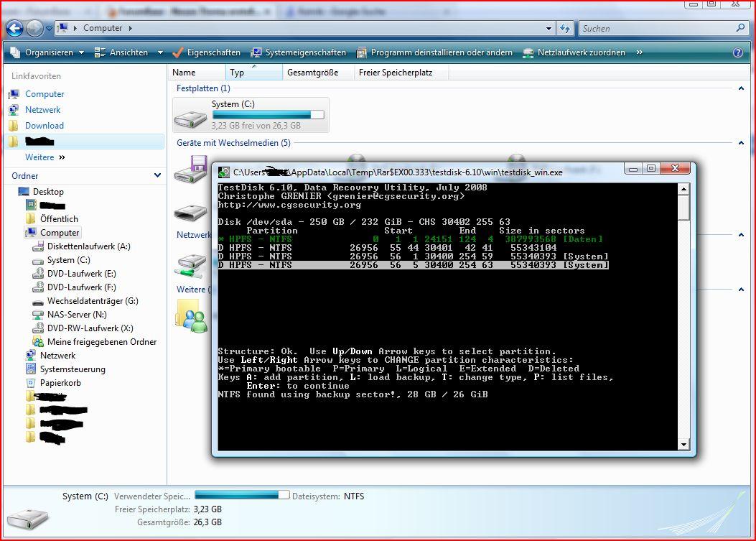Open Download under Linkfavoriten
This screenshot has width=756, height=541.
[x=44, y=126]
